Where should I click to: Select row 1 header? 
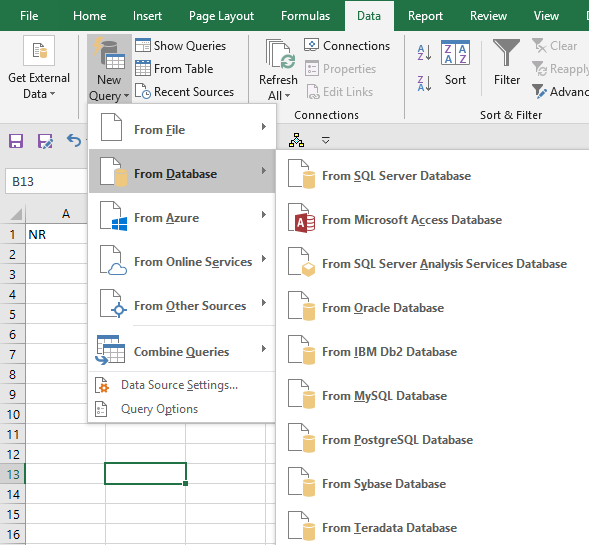13,234
